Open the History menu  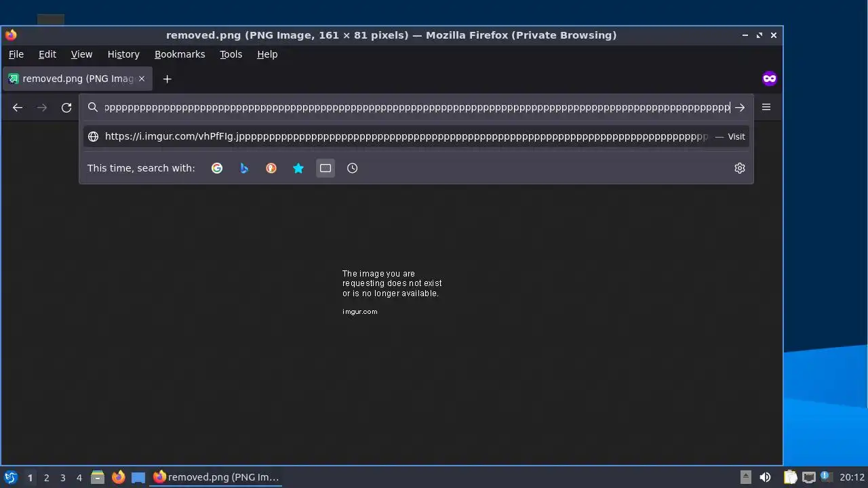pyautogui.click(x=123, y=54)
